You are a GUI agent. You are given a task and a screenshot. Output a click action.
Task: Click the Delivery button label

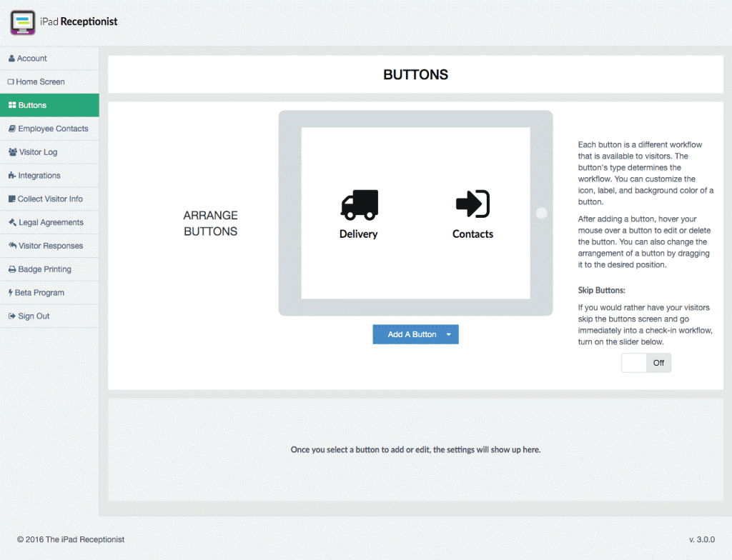359,234
